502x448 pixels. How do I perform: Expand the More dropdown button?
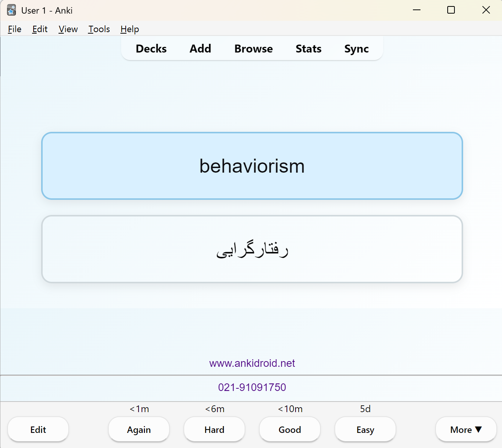(466, 429)
